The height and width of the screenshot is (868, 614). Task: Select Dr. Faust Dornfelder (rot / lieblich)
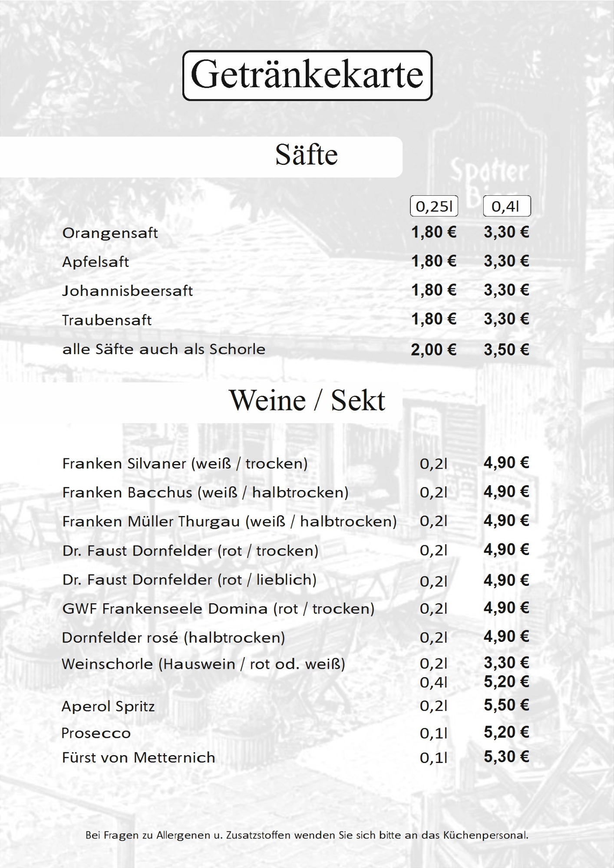189,580
